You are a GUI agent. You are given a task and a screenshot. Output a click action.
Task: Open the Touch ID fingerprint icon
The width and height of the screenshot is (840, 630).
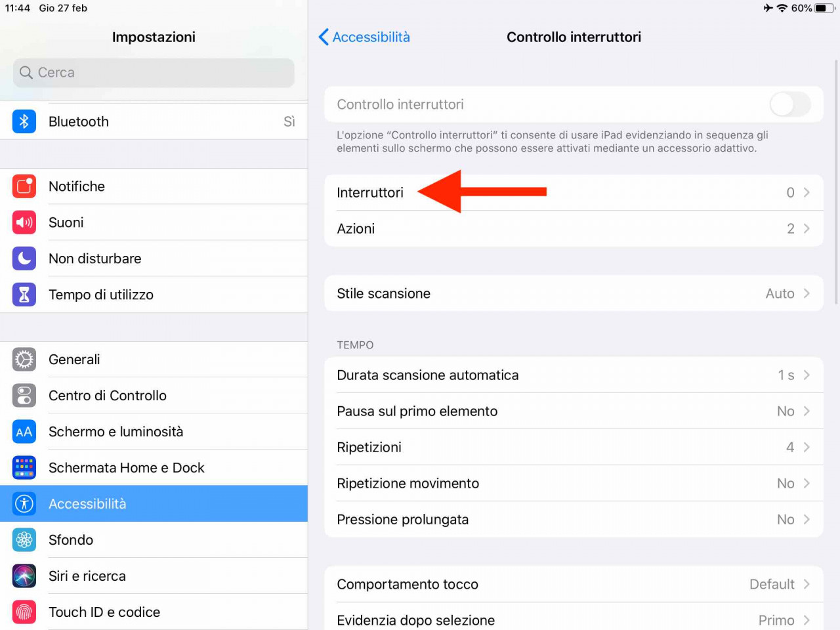pyautogui.click(x=24, y=612)
